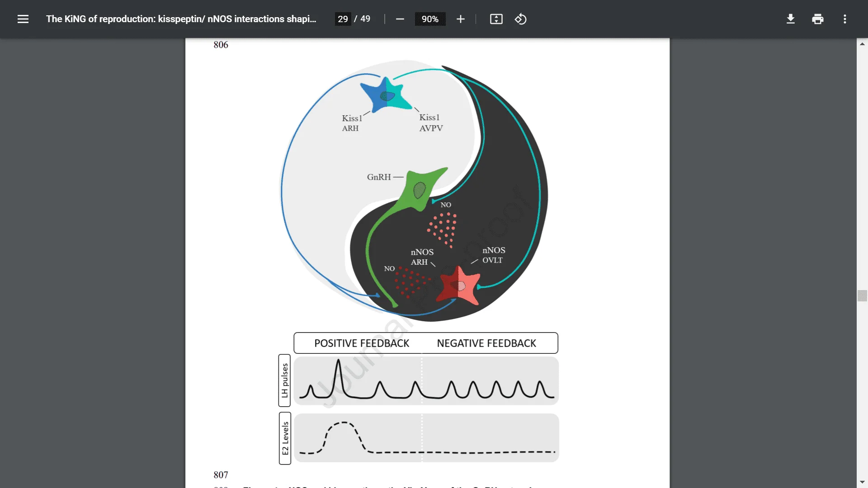Screen dimensions: 868x488
Task: Click the red nNOS neuron illustration
Action: [458, 286]
